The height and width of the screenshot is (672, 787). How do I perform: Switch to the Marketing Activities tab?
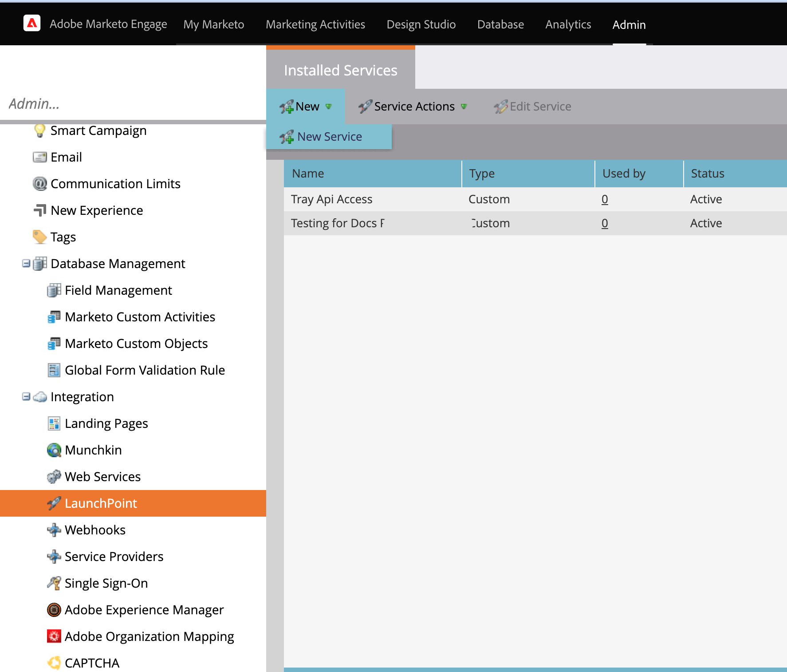(x=315, y=24)
